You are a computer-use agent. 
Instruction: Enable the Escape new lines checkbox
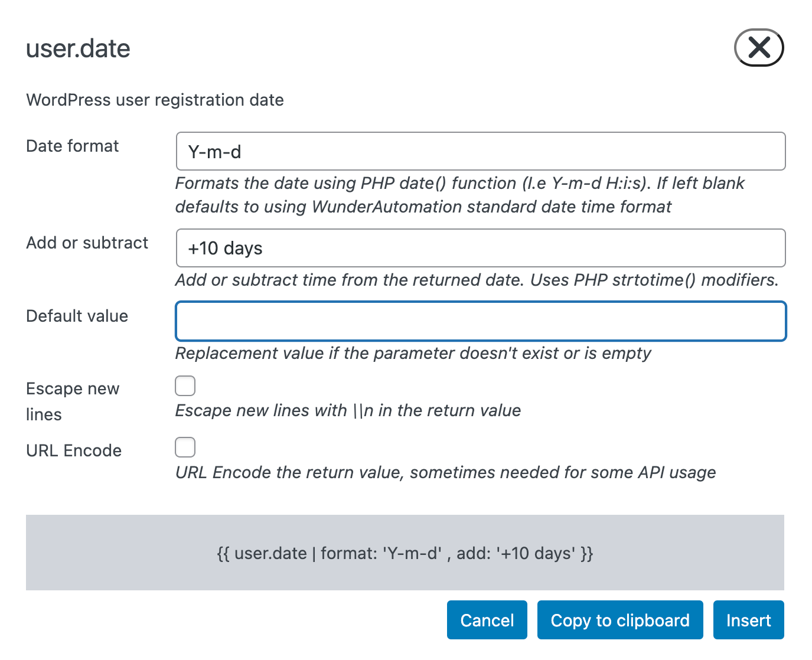[x=185, y=386]
